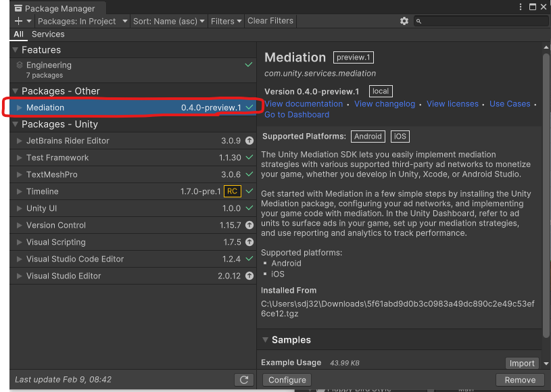
Task: Click the Engineering feature stack icon
Action: point(20,65)
